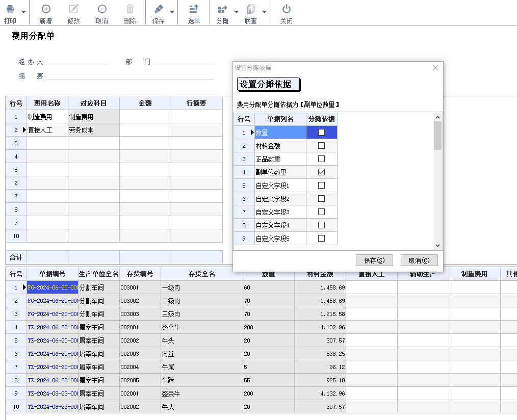This screenshot has width=517, height=420.
Task: Click the 分摊 allocation icon
Action: (x=222, y=9)
